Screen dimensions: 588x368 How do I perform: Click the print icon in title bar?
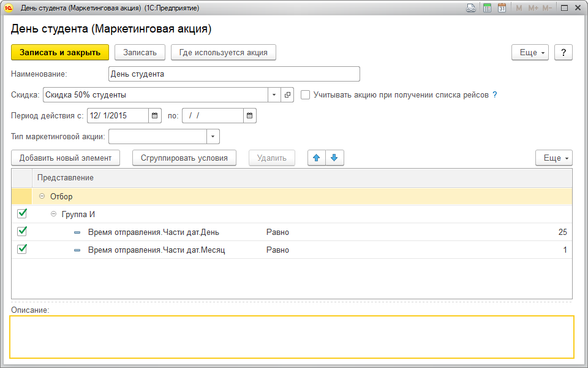click(x=471, y=8)
